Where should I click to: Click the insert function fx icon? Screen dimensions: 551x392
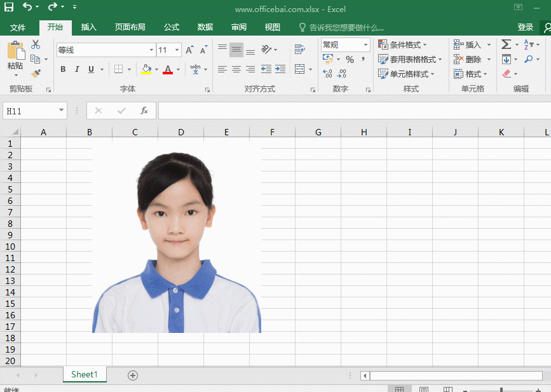(144, 111)
